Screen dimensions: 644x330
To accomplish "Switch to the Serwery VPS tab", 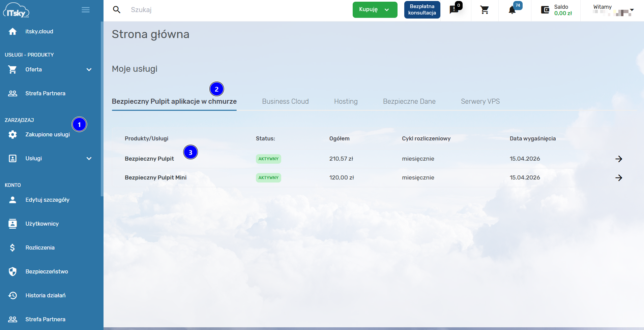I will click(480, 101).
